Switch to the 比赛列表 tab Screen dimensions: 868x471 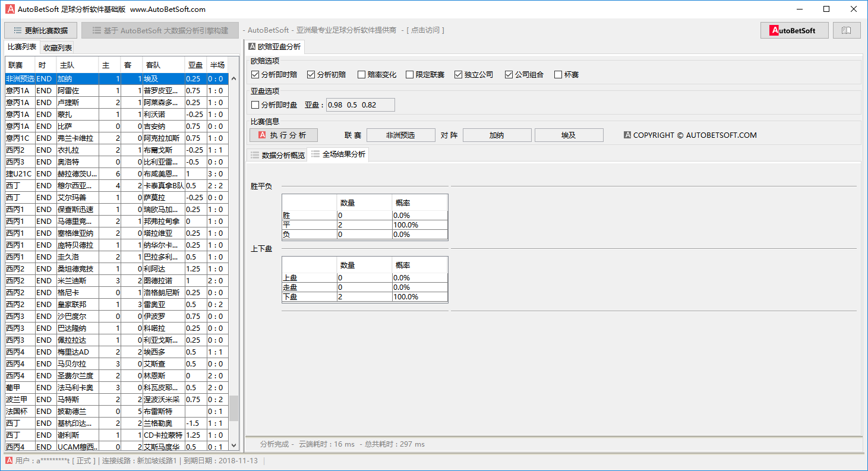pyautogui.click(x=22, y=47)
